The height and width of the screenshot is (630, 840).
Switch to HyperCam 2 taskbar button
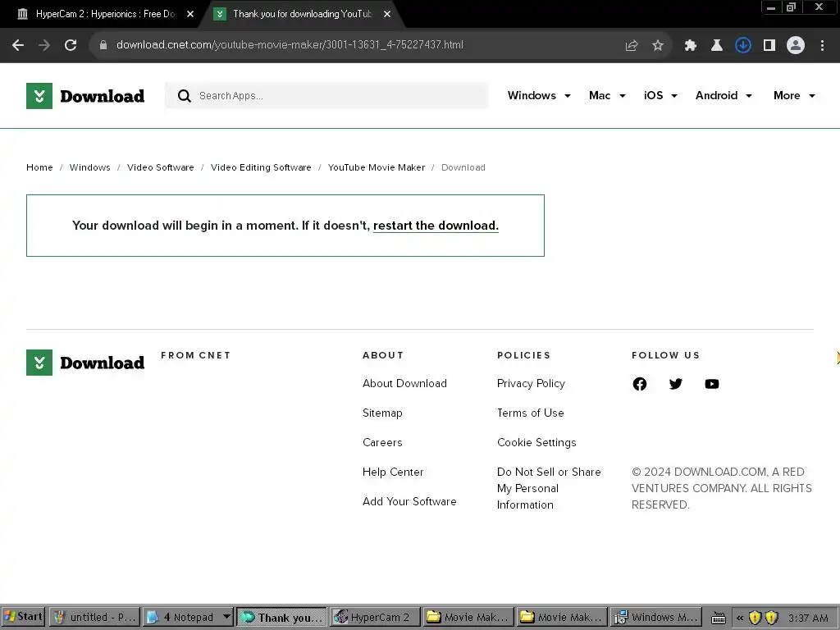[374, 617]
